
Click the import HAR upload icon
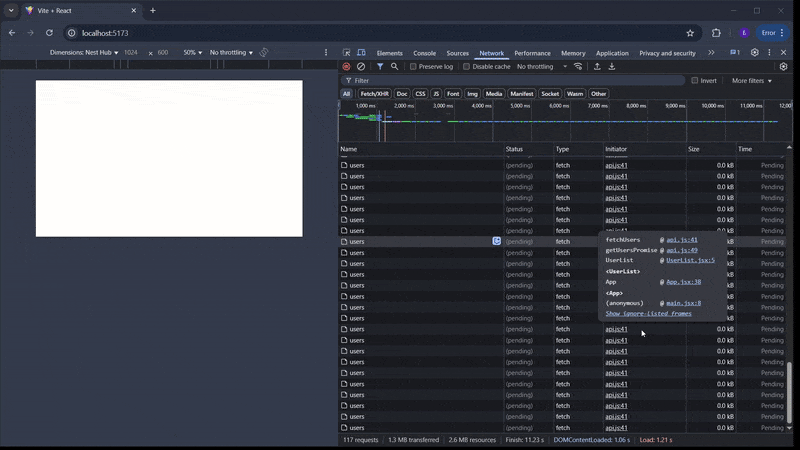click(x=597, y=67)
